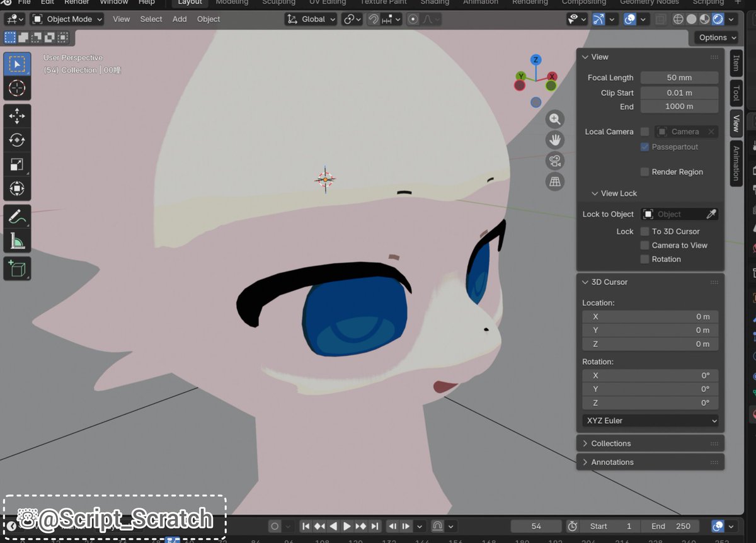Toggle the show overlays button
This screenshot has height=543, width=756.
[629, 19]
